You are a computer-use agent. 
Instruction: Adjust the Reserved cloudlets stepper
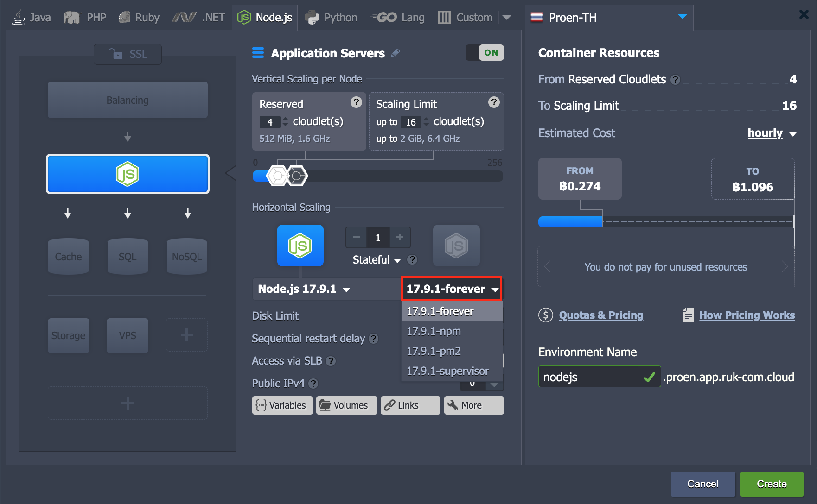285,122
